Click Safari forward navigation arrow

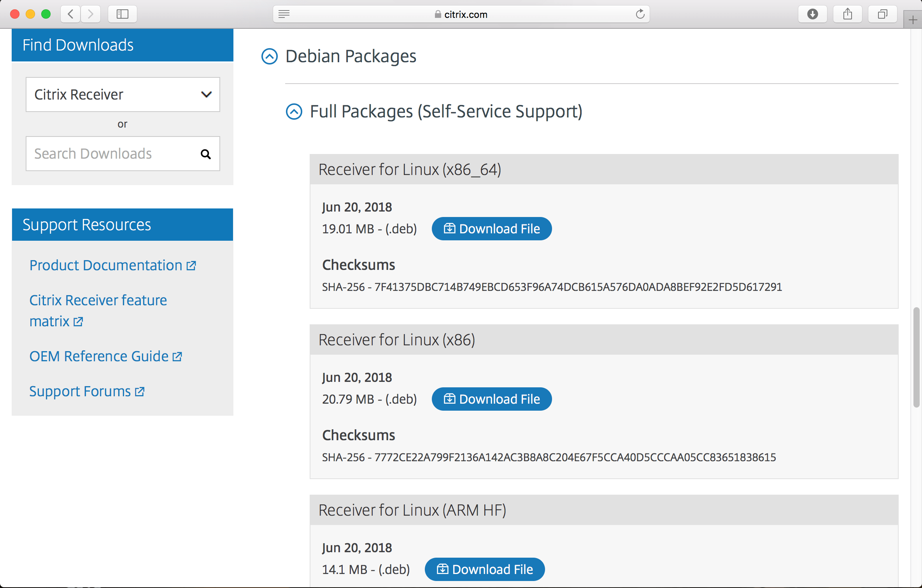pyautogui.click(x=91, y=14)
